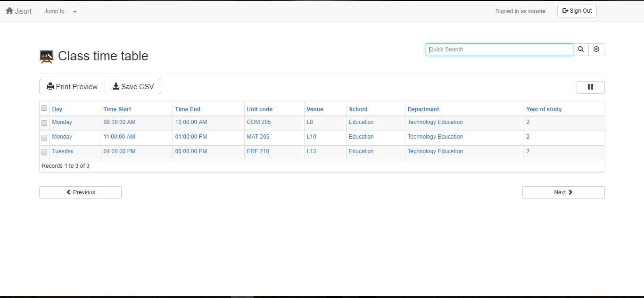Click year of study 2 in EDF 210 row
This screenshot has width=644, height=298.
[x=528, y=151]
